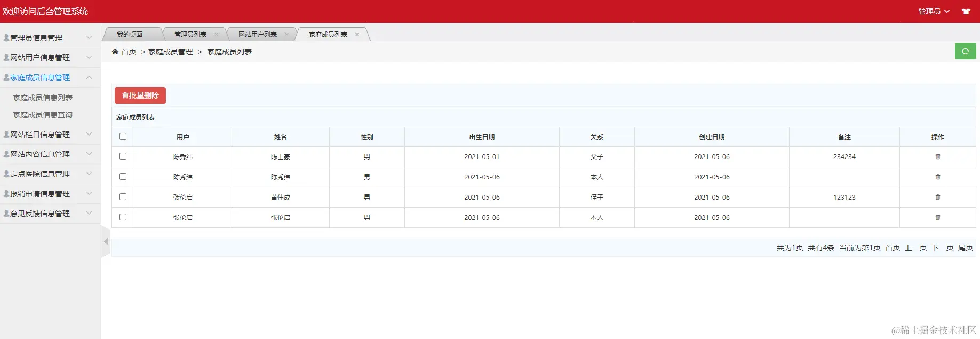Check the box for the 黄伟成 row
This screenshot has height=339, width=980.
(123, 197)
